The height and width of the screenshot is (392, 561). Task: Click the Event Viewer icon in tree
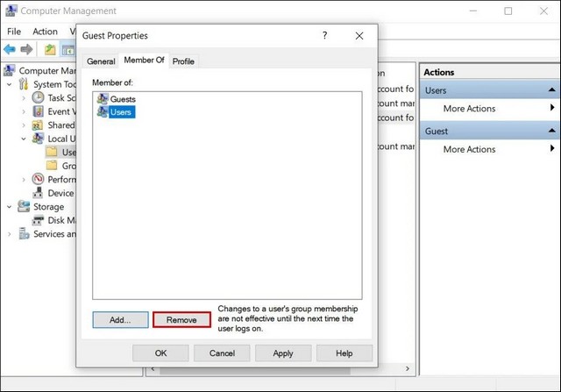(38, 111)
